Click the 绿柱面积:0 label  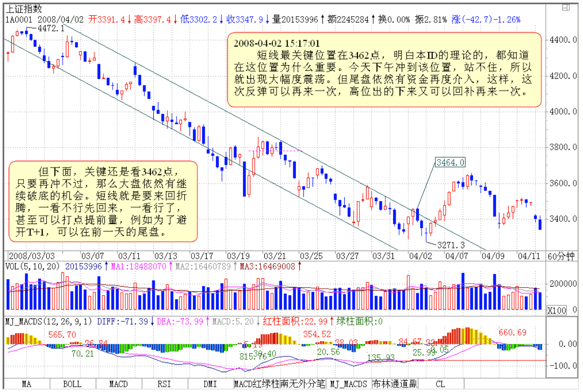[x=359, y=321]
